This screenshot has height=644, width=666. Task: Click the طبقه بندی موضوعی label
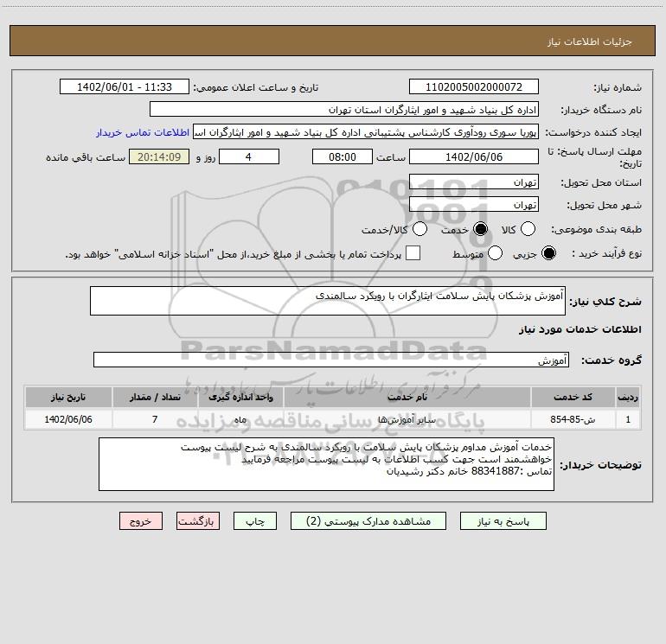coord(596,229)
